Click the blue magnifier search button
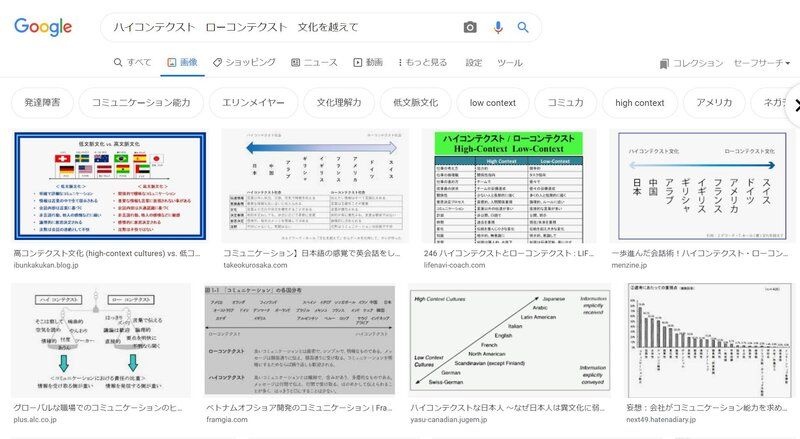Viewport: 800px width, 439px height. coord(523,27)
